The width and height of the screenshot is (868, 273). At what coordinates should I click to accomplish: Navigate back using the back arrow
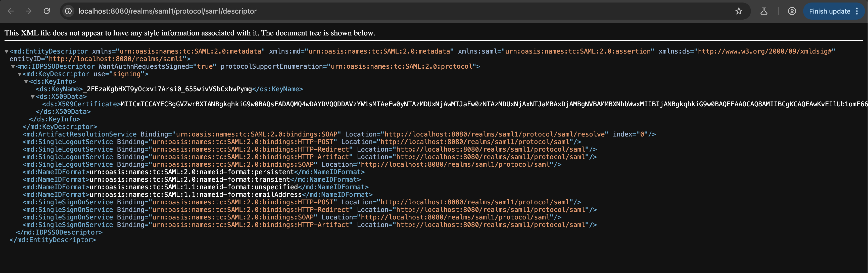tap(11, 11)
